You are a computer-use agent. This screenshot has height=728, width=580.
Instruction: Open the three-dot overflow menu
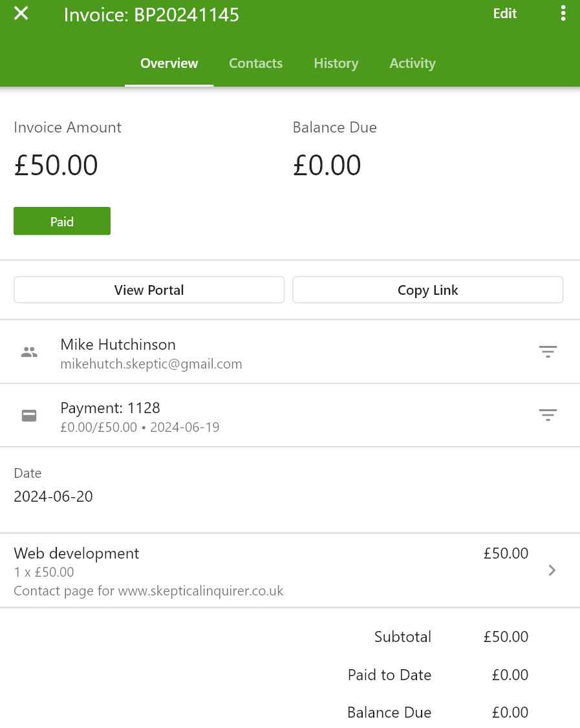(x=563, y=14)
